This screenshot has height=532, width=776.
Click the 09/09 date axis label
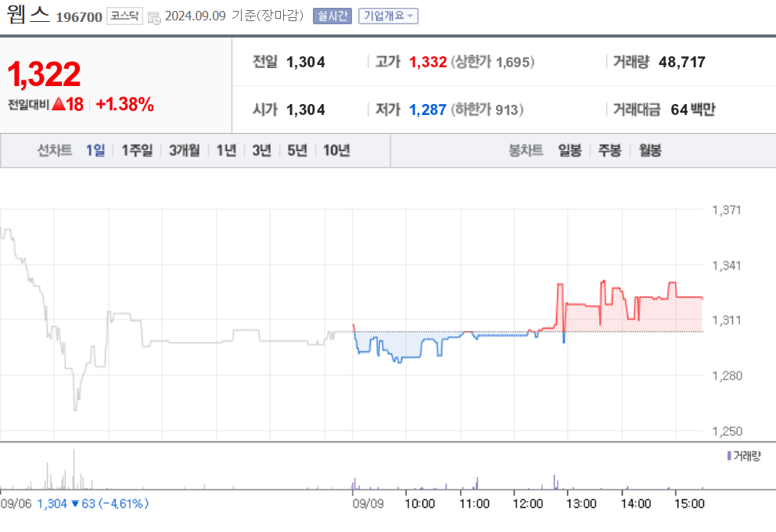[368, 504]
